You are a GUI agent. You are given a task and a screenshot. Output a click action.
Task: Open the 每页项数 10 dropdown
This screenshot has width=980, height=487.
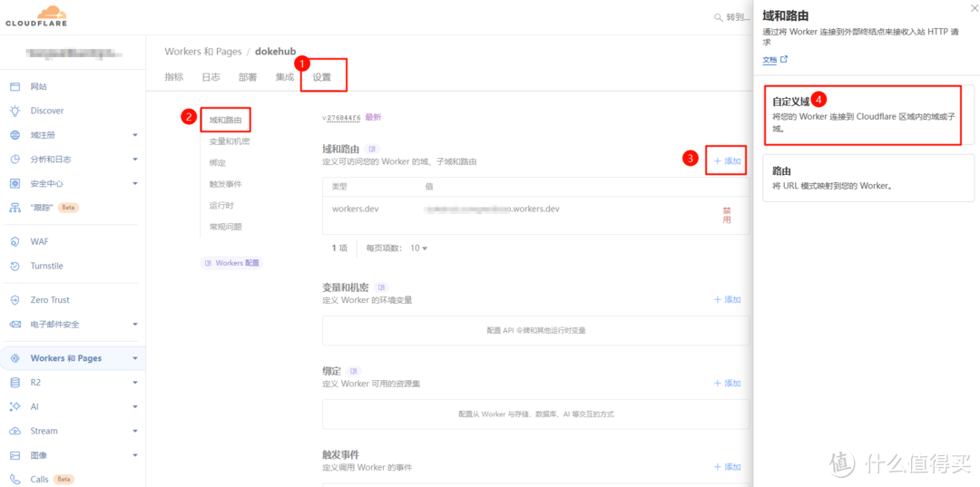point(418,248)
